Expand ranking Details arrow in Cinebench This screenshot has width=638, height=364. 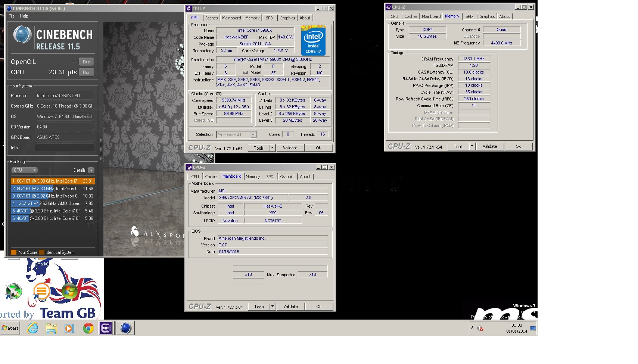91,170
